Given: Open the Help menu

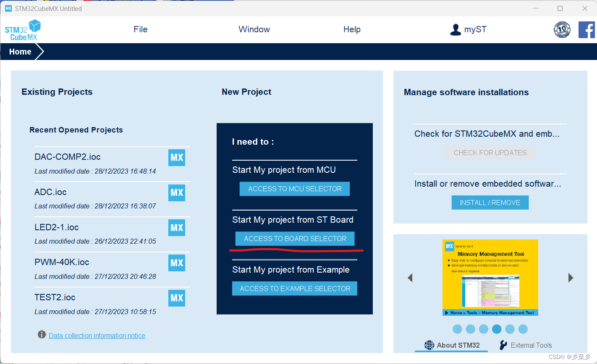Looking at the screenshot, I should 352,29.
